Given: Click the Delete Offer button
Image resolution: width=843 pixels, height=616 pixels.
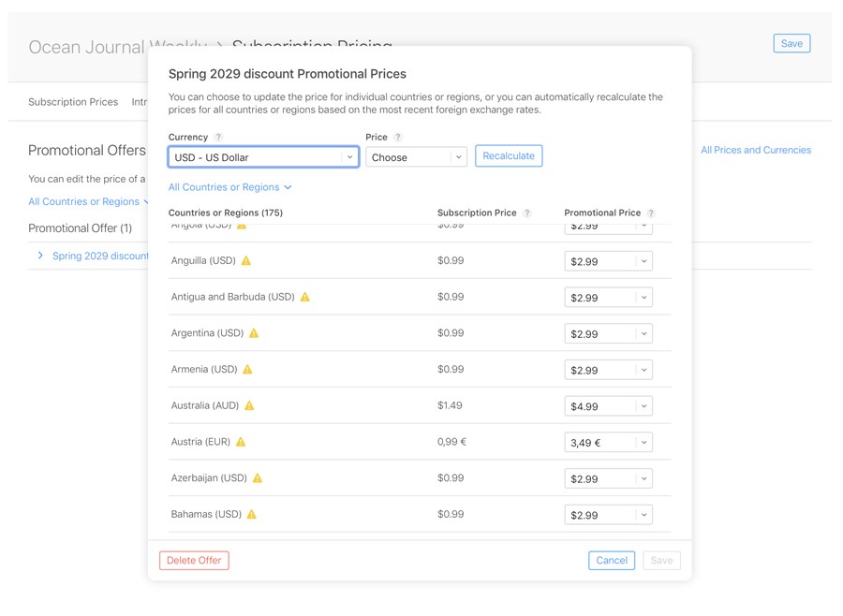Looking at the screenshot, I should click(x=194, y=561).
